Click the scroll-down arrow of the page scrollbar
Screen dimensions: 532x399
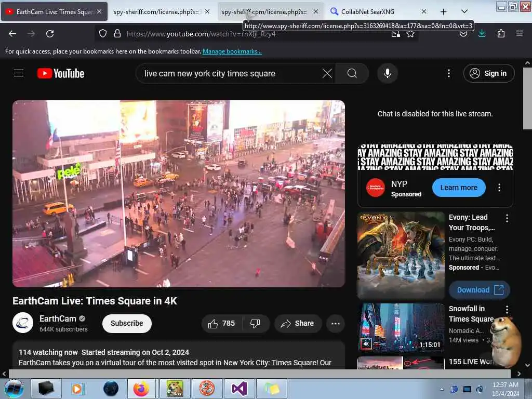tap(527, 365)
